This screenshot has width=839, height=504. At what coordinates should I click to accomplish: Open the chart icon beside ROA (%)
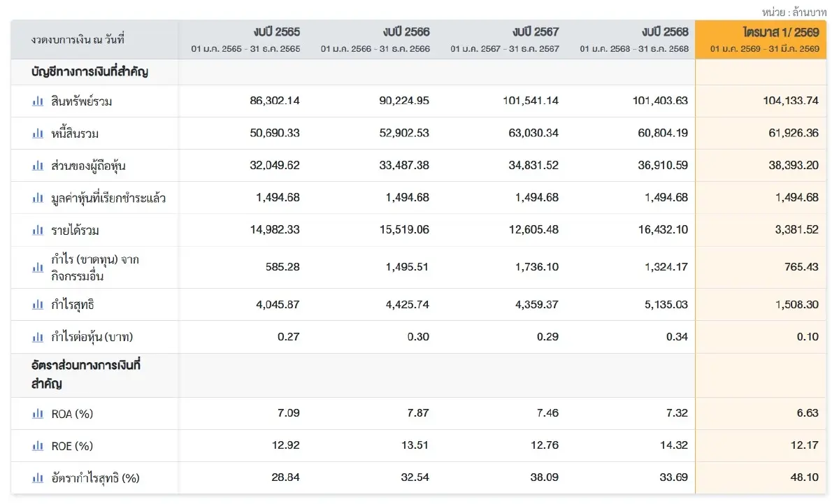coord(38,414)
